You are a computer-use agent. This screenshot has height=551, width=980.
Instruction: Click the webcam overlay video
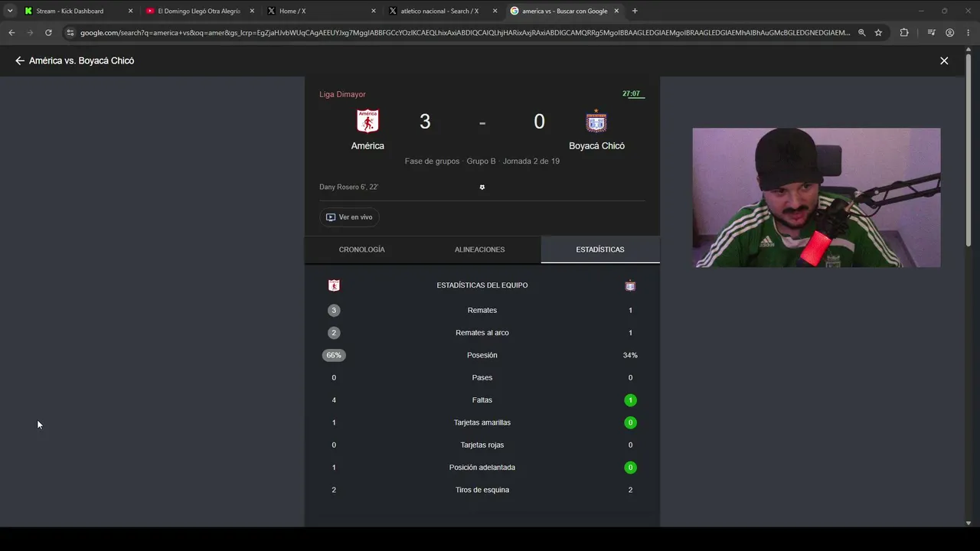tap(816, 197)
